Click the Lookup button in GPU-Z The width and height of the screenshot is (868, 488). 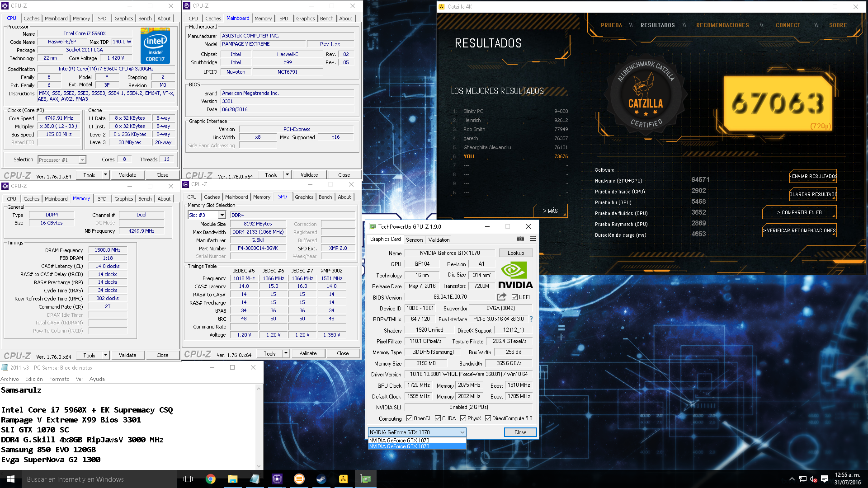516,253
